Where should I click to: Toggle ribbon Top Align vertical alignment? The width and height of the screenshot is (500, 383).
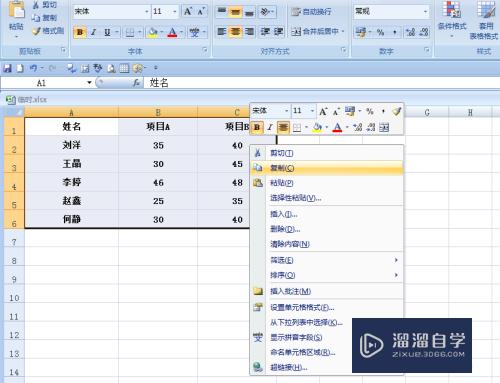pos(222,12)
